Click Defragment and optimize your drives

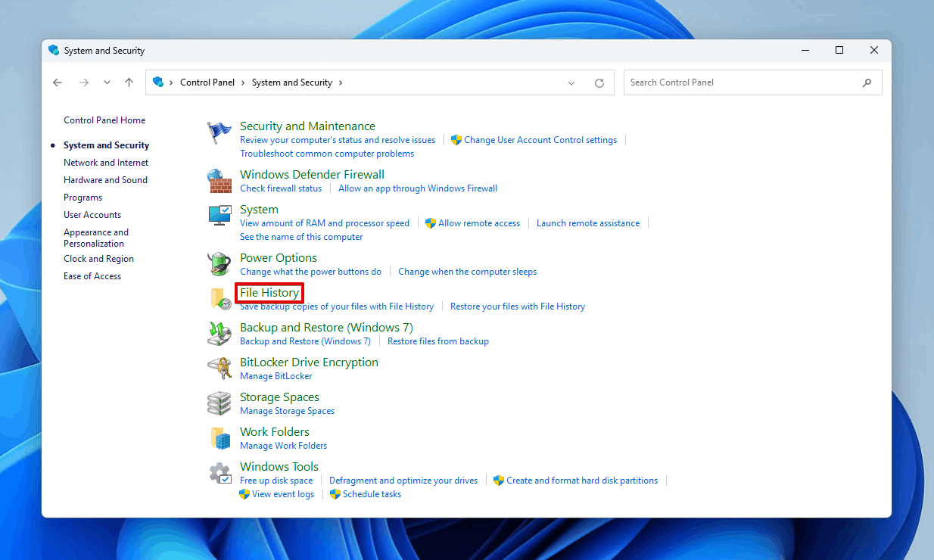(x=403, y=481)
